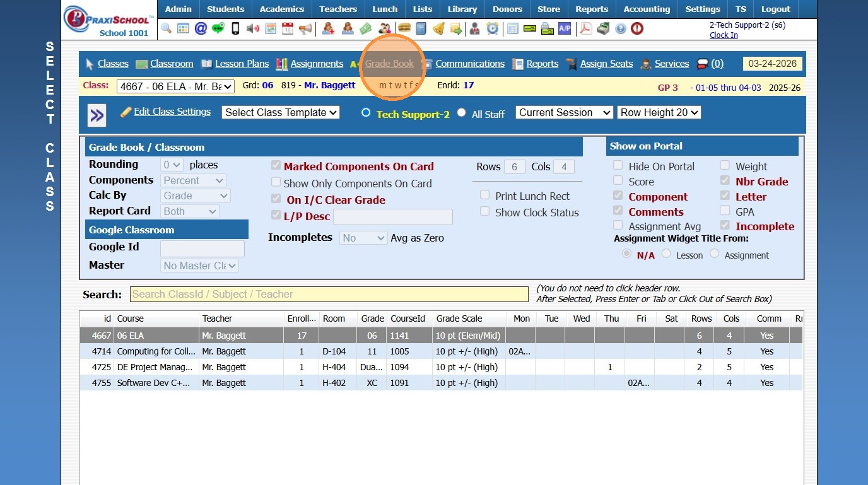Open the Row Height 20 dropdown
Image resolution: width=868 pixels, height=485 pixels.
tap(659, 112)
